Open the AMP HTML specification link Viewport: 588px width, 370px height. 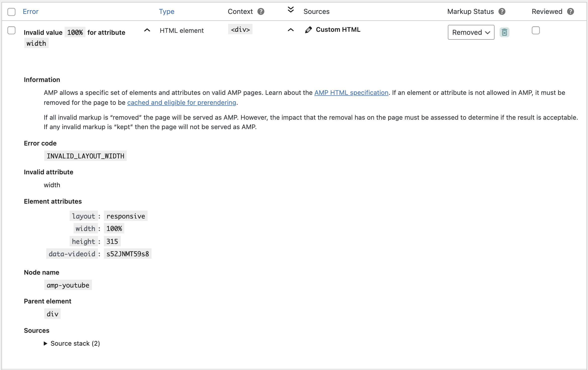pos(351,93)
